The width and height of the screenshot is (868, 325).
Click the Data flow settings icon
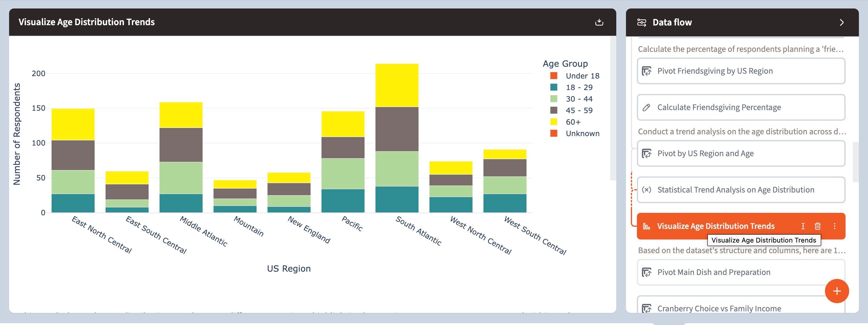pyautogui.click(x=641, y=22)
